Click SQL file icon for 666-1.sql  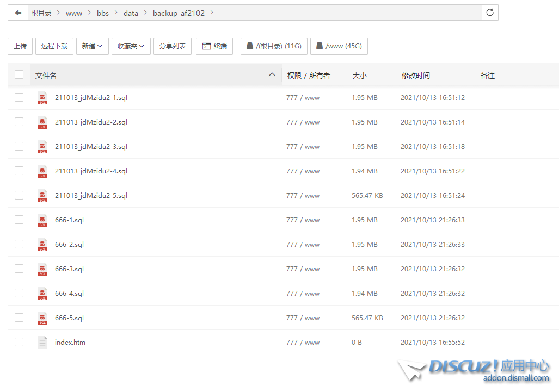[x=42, y=220]
